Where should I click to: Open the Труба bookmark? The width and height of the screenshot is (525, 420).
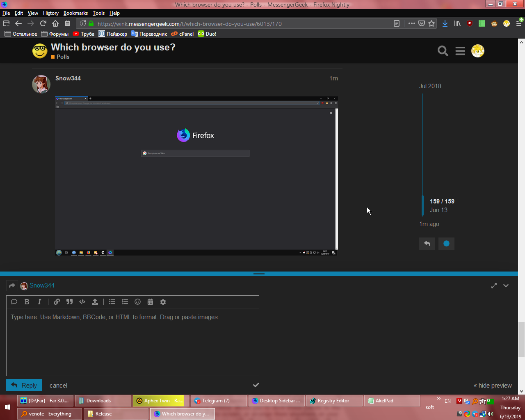click(x=84, y=34)
